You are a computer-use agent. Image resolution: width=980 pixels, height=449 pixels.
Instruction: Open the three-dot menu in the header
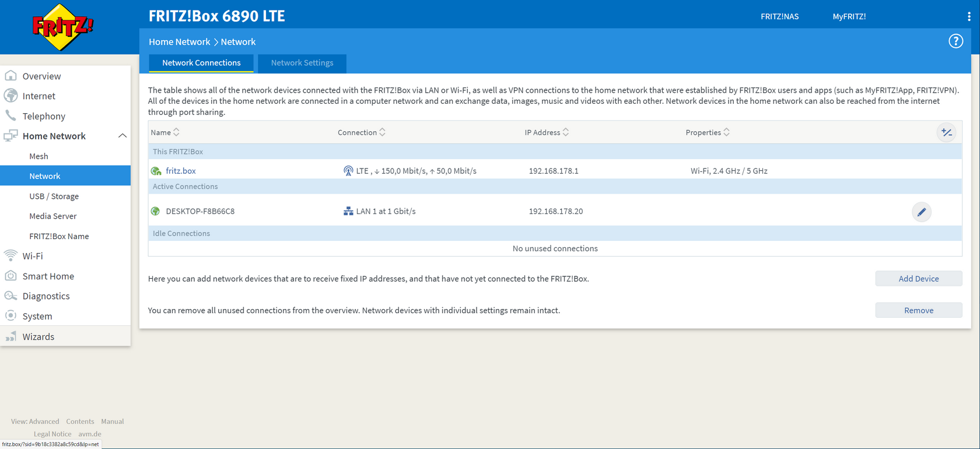[x=969, y=16]
